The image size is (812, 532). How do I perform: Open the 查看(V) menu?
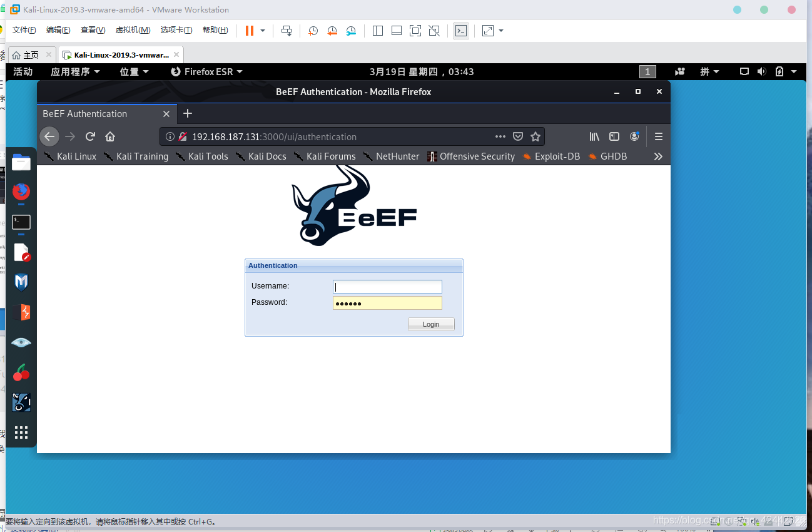click(93, 30)
